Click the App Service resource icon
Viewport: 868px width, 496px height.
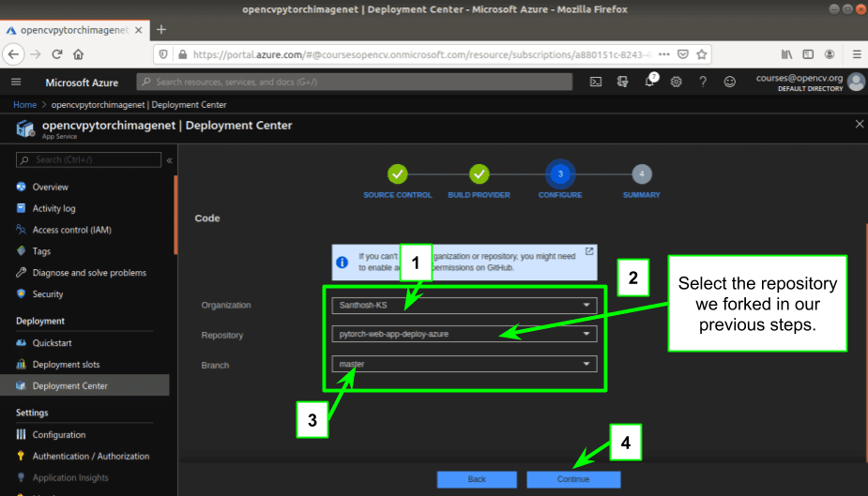point(25,128)
